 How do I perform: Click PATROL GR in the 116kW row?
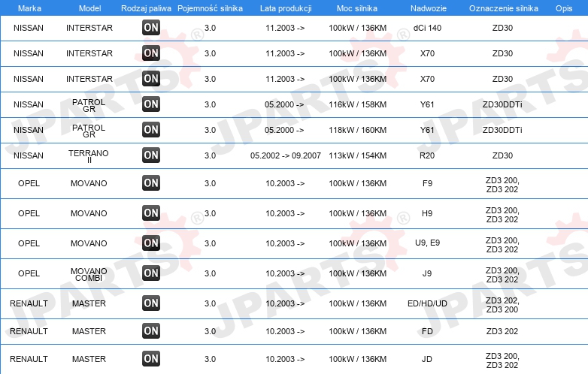pos(89,105)
